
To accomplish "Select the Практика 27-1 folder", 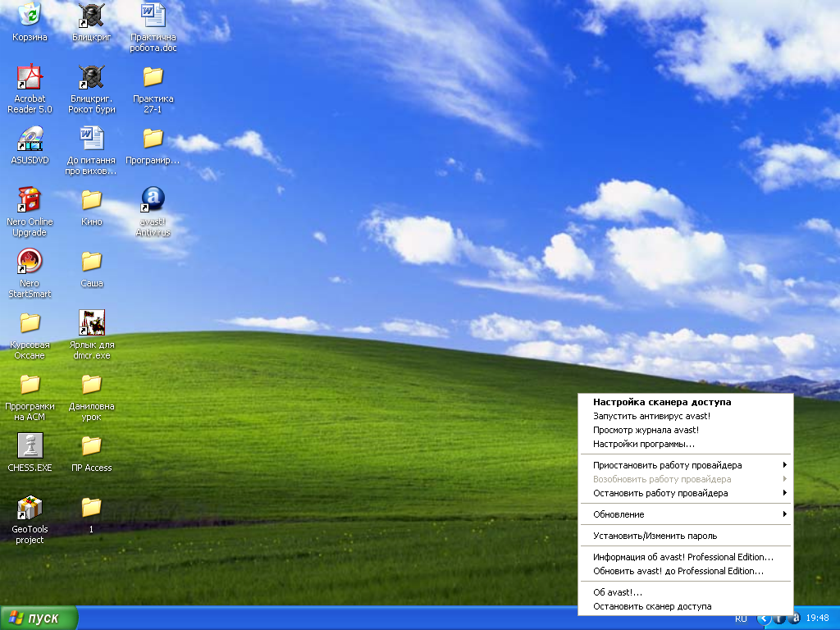I will [153, 89].
